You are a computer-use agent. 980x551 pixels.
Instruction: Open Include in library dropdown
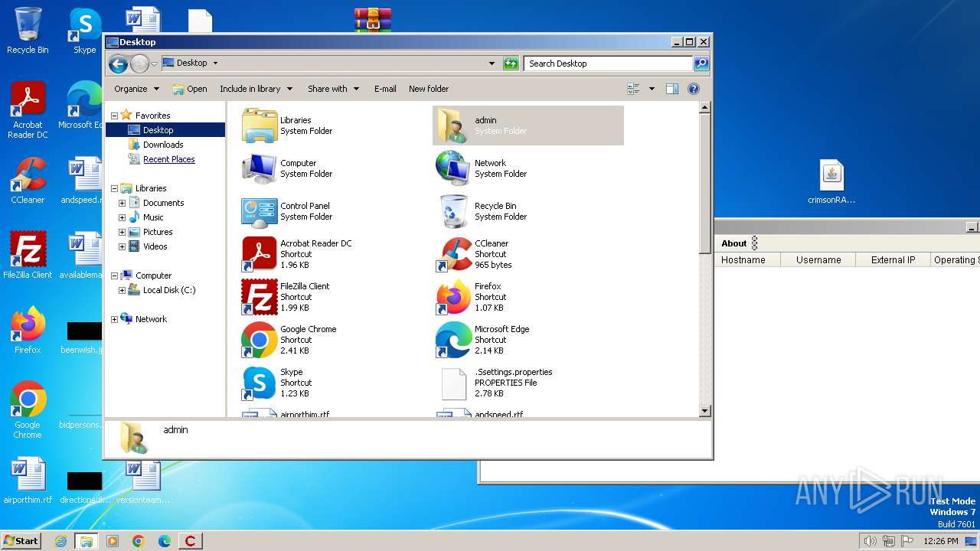[x=256, y=89]
